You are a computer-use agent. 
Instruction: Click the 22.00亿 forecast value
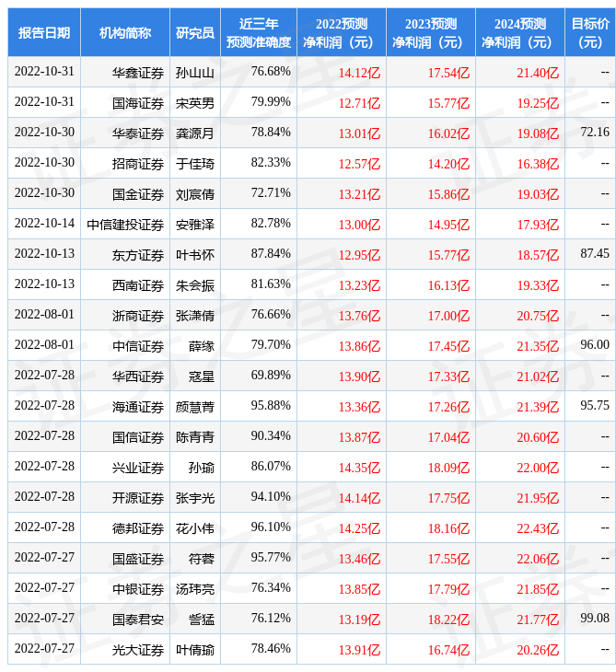[538, 469]
